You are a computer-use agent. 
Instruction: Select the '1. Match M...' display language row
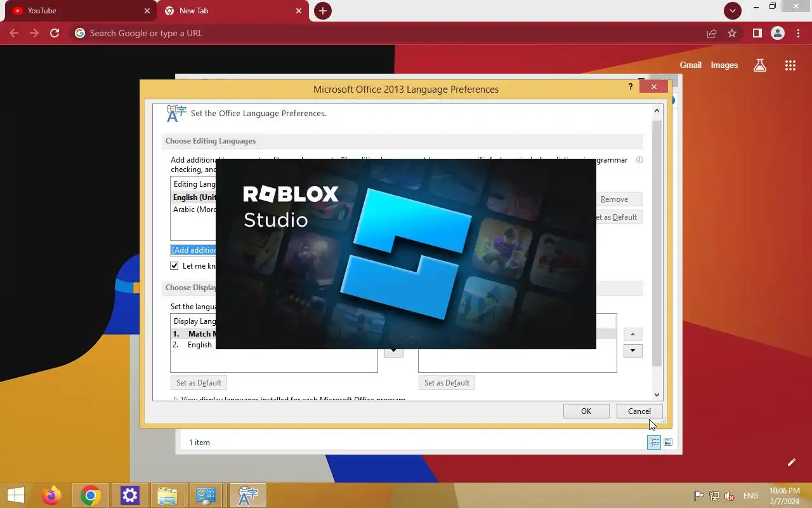194,333
